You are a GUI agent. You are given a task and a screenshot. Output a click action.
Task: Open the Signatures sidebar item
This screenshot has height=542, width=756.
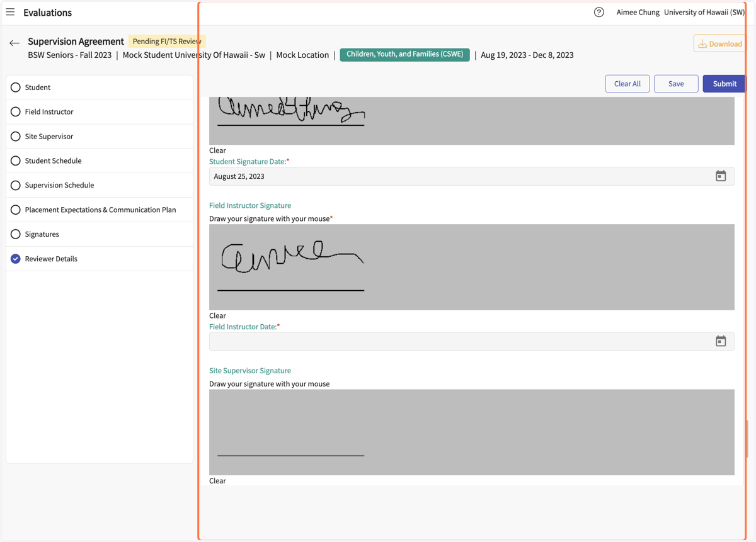coord(100,234)
